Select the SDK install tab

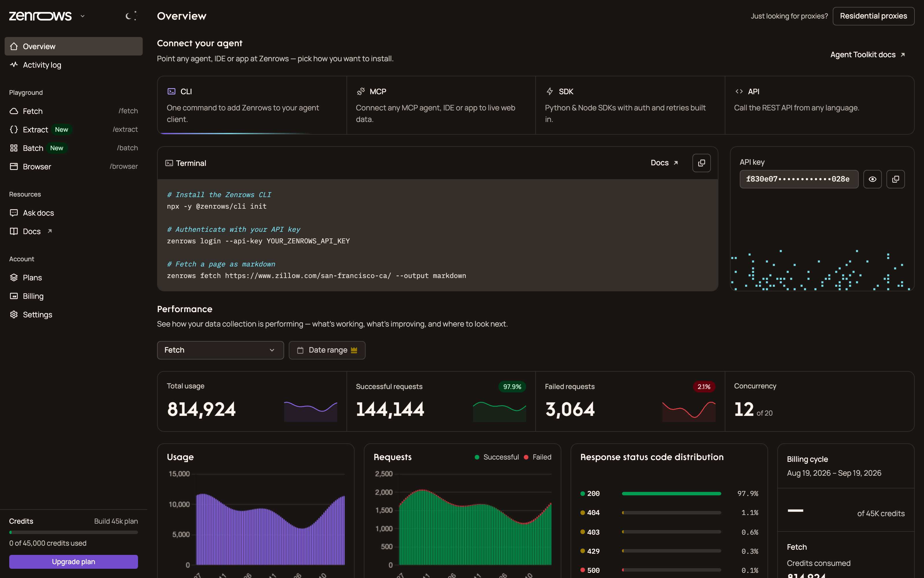[630, 105]
